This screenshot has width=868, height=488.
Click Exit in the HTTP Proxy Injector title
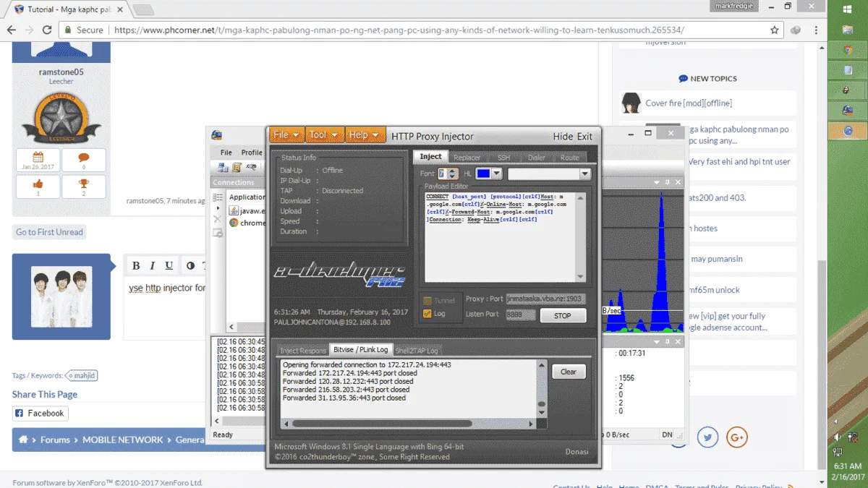(x=584, y=136)
